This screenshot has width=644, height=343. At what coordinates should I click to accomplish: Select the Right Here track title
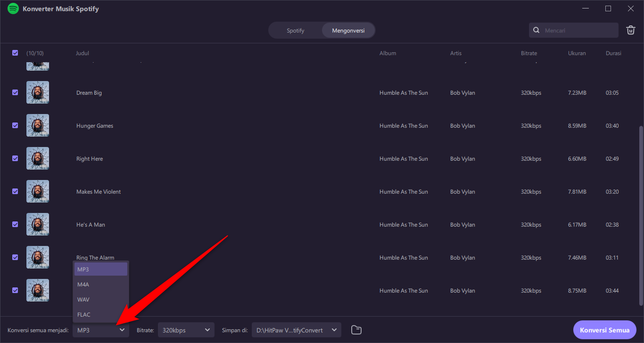pyautogui.click(x=90, y=159)
